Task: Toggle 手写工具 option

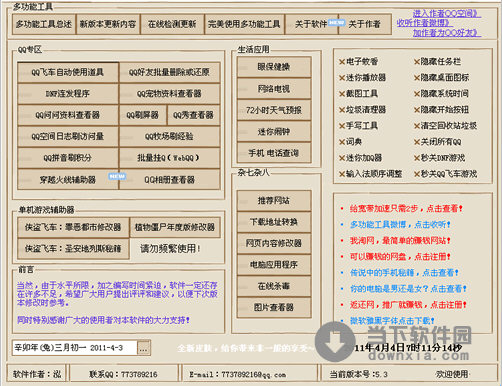Action: (x=359, y=126)
